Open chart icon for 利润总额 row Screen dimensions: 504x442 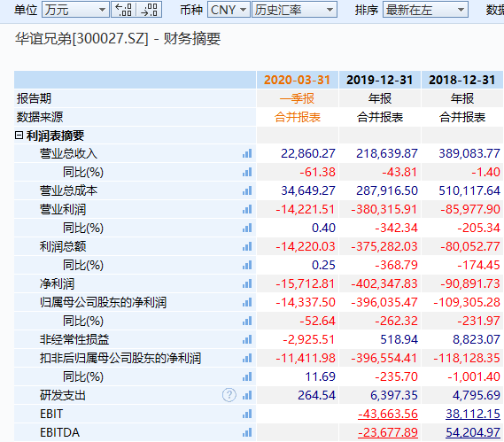pyautogui.click(x=247, y=246)
